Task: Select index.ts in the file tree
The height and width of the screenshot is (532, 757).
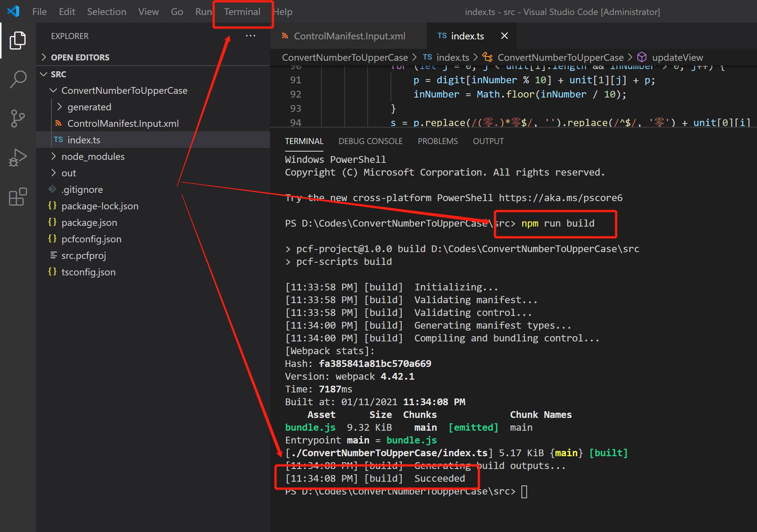Action: pos(153,140)
